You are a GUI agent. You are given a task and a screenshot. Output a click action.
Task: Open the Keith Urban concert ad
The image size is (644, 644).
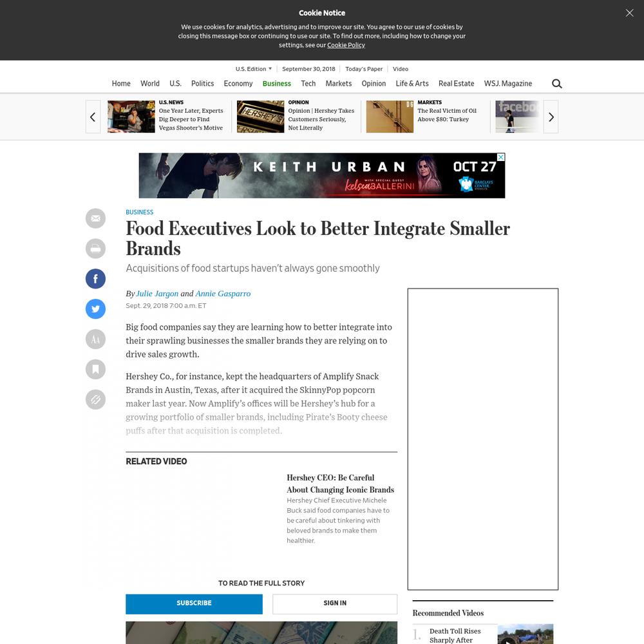[x=321, y=175]
